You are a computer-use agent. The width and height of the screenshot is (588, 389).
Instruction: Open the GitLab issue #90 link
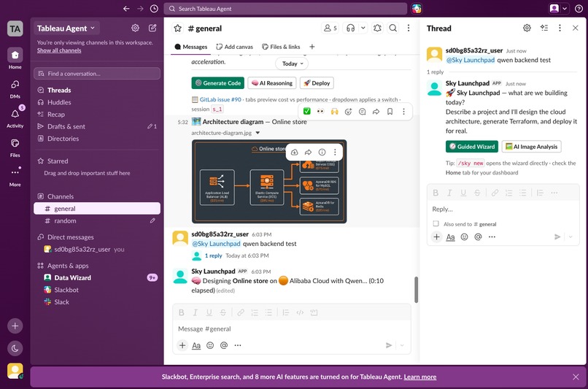220,99
